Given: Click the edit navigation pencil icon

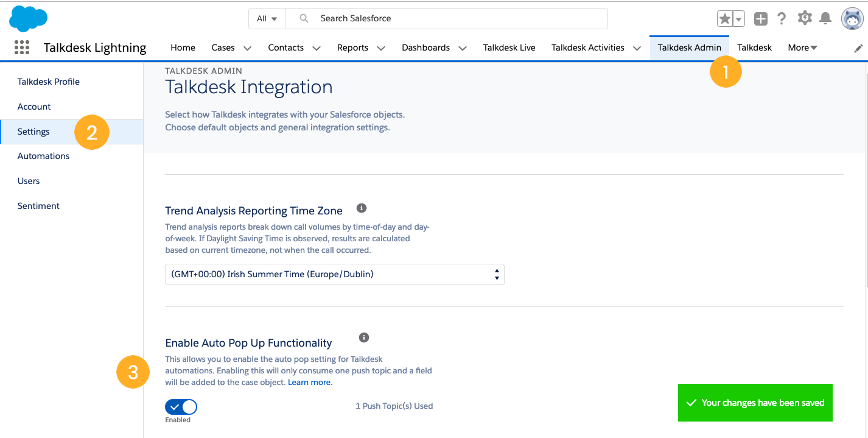Looking at the screenshot, I should (859, 48).
